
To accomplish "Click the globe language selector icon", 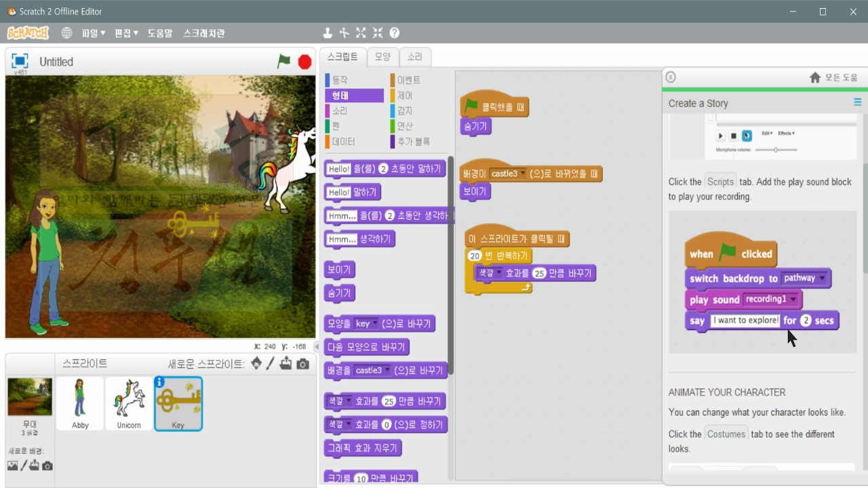I will (x=66, y=32).
